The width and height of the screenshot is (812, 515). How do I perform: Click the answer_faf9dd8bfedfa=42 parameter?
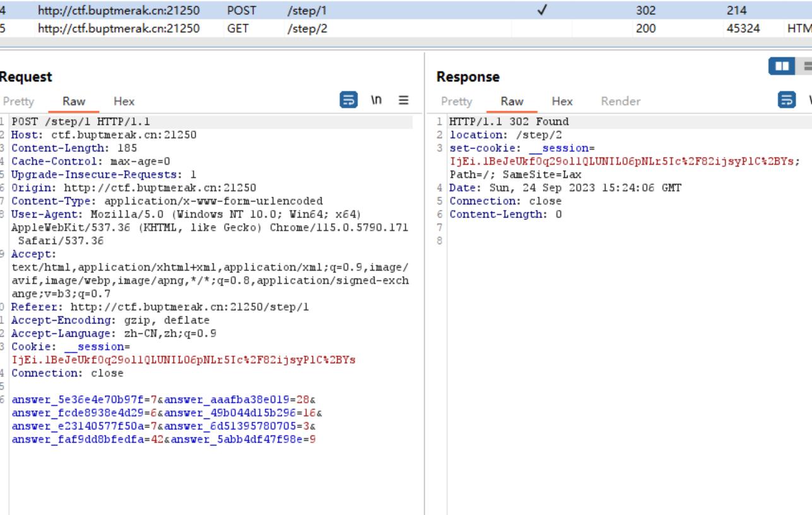tap(88, 439)
